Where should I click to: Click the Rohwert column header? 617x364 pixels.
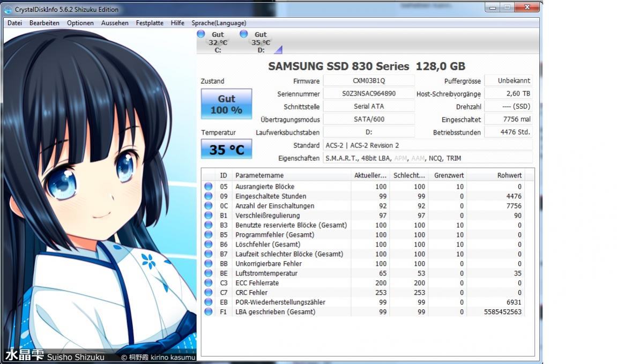496,175
